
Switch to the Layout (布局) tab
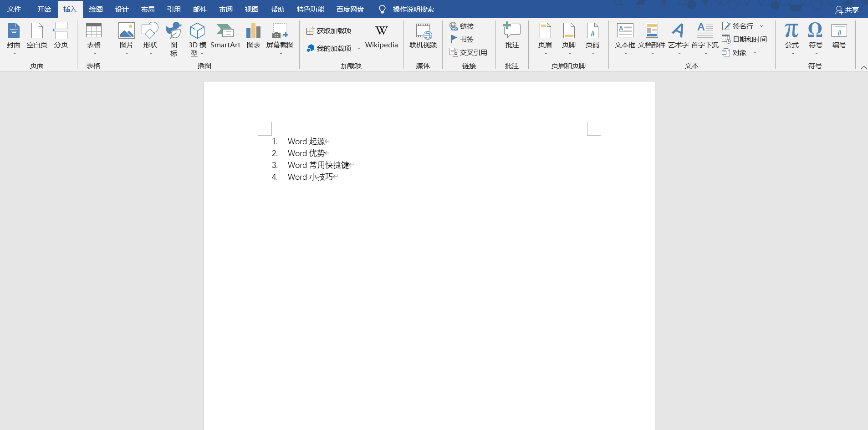pos(148,9)
